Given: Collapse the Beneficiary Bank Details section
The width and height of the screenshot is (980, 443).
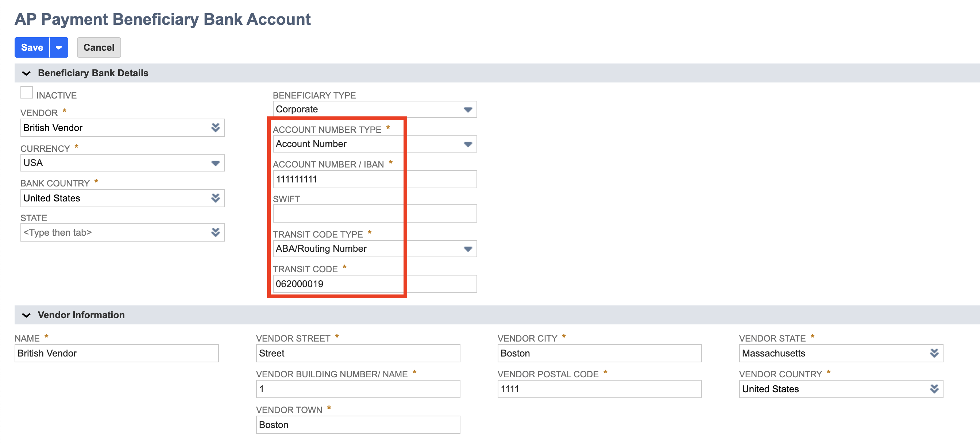Looking at the screenshot, I should 26,73.
